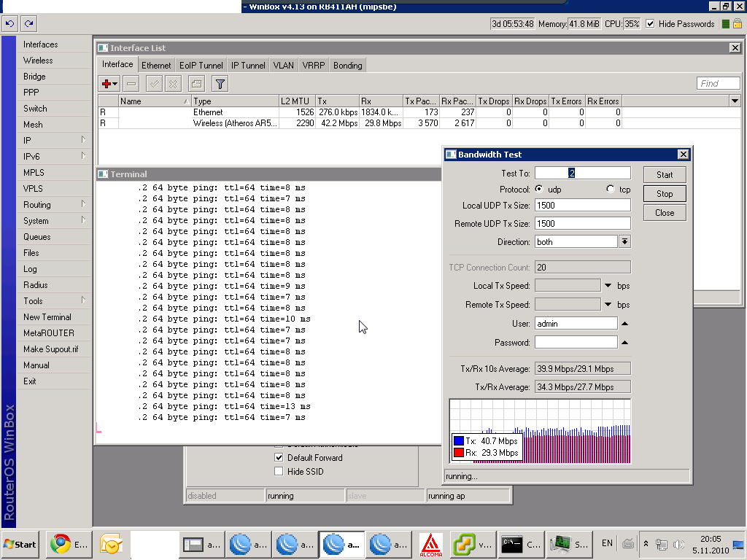Open Direction dropdown in Bandwidth Test
Screen dimensions: 747x560
pos(624,241)
